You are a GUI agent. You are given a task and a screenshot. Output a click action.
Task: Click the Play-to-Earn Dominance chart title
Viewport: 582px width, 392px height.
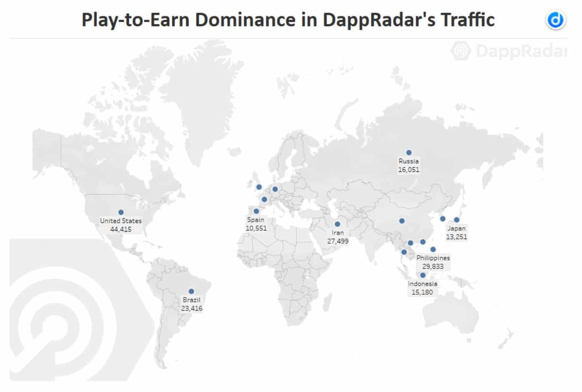(x=288, y=20)
